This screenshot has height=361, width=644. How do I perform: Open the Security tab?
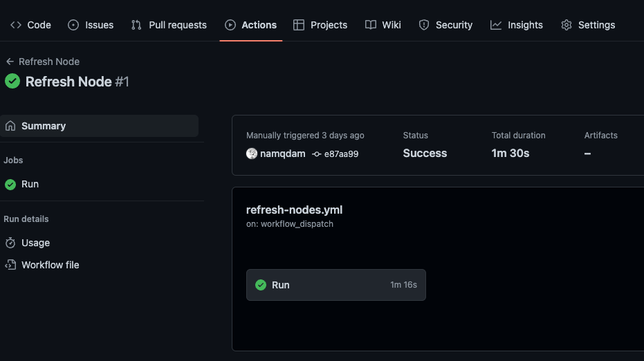(x=445, y=25)
